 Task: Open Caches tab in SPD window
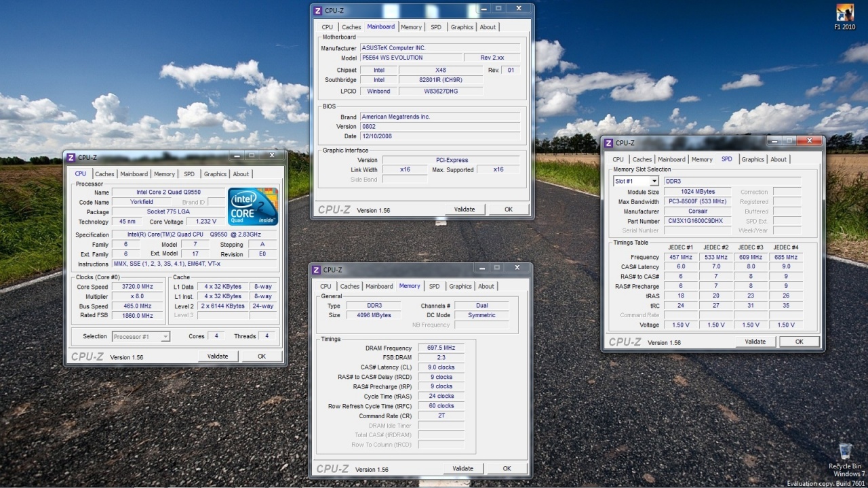coord(642,159)
